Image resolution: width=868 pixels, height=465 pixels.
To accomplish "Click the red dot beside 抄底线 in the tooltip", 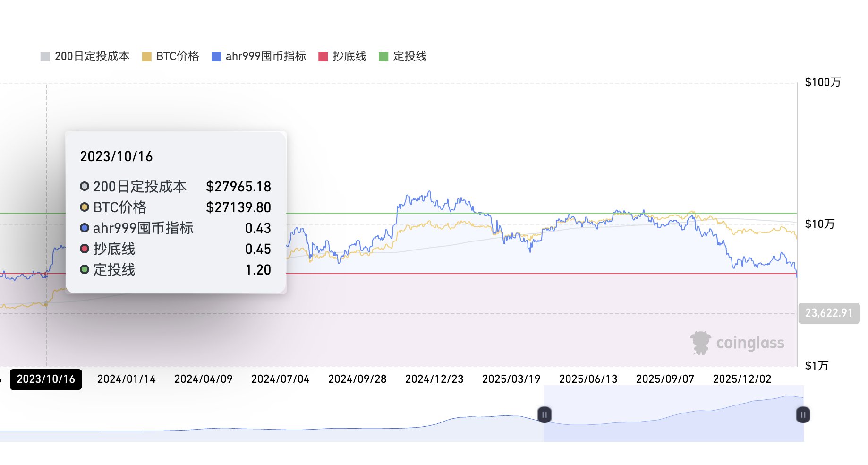I will click(84, 249).
